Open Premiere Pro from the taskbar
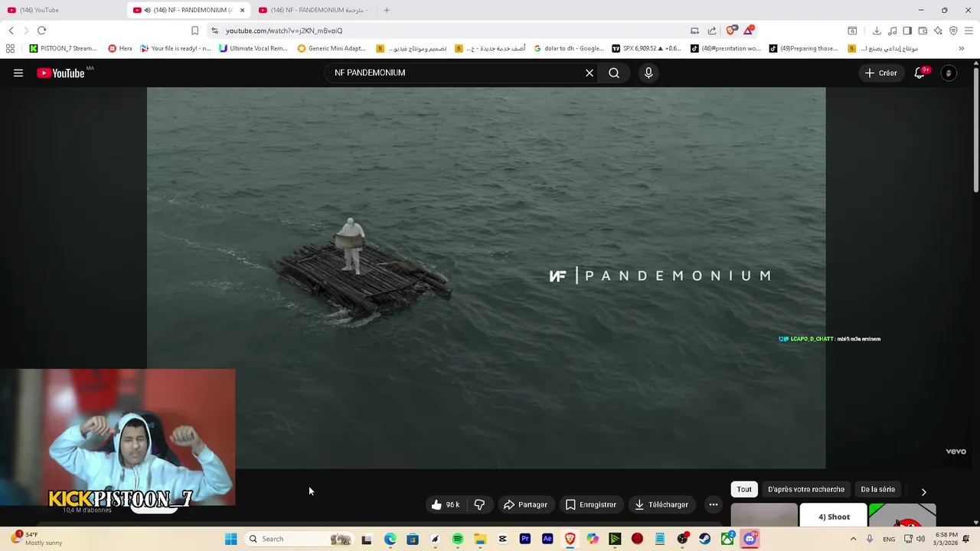This screenshot has height=551, width=980. [525, 539]
